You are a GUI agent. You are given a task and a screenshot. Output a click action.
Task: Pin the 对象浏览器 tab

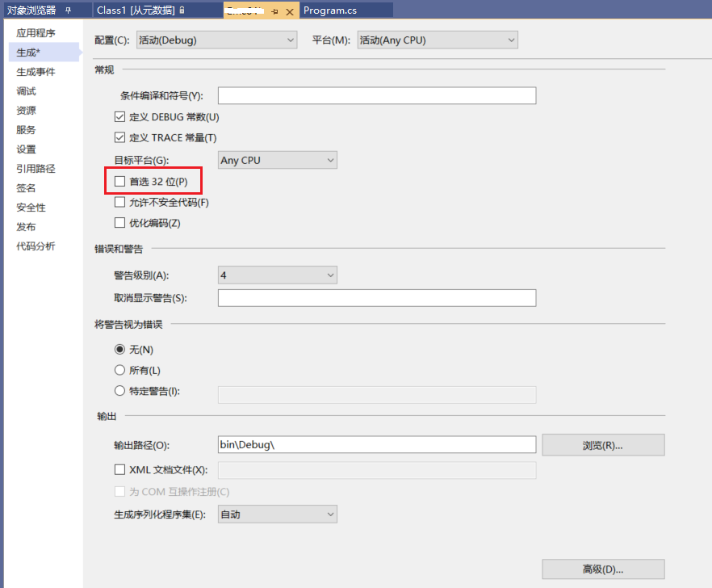68,10
